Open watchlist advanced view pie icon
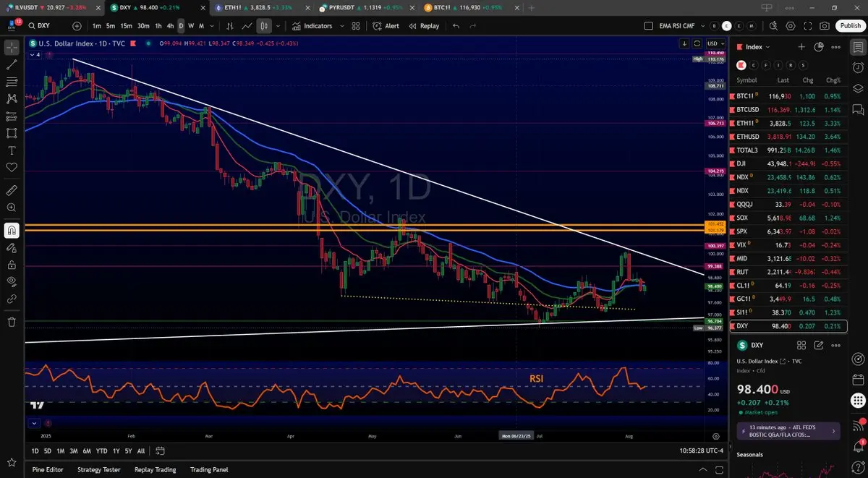 pyautogui.click(x=819, y=46)
